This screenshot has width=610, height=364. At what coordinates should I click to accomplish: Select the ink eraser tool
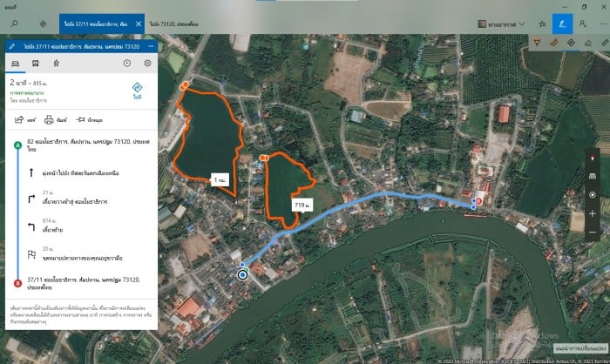[588, 43]
